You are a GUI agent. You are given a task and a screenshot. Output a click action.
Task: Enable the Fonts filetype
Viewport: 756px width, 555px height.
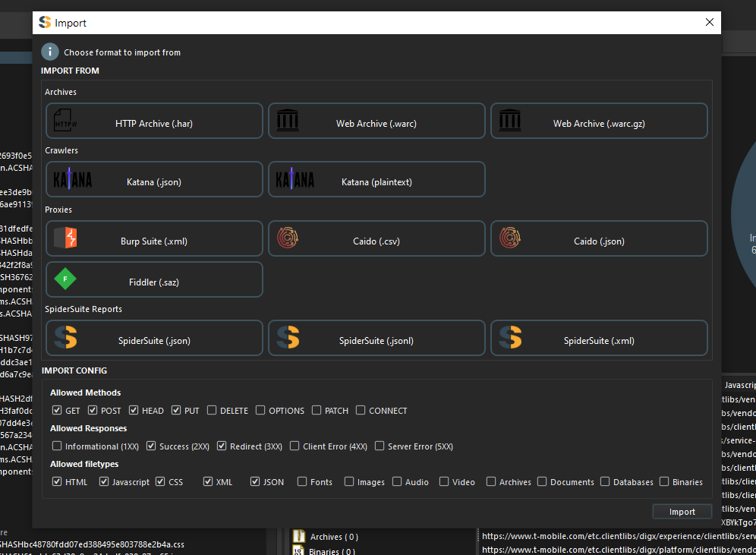coord(302,481)
